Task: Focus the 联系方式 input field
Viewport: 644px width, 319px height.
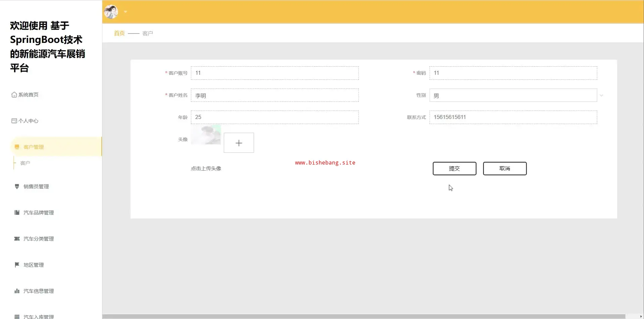Action: (x=513, y=117)
